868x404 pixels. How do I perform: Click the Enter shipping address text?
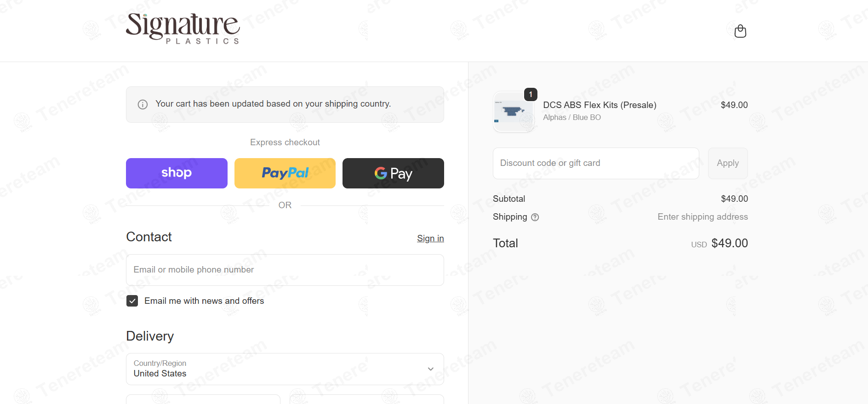click(x=702, y=217)
